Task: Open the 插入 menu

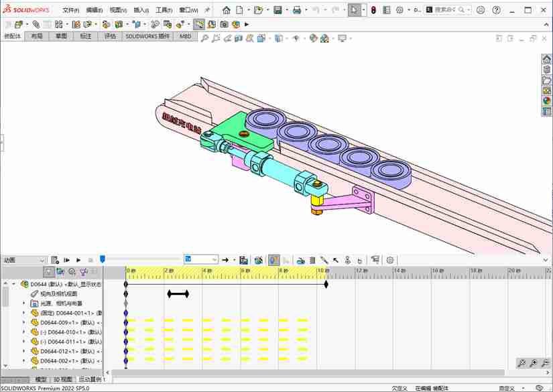Action: (141, 10)
